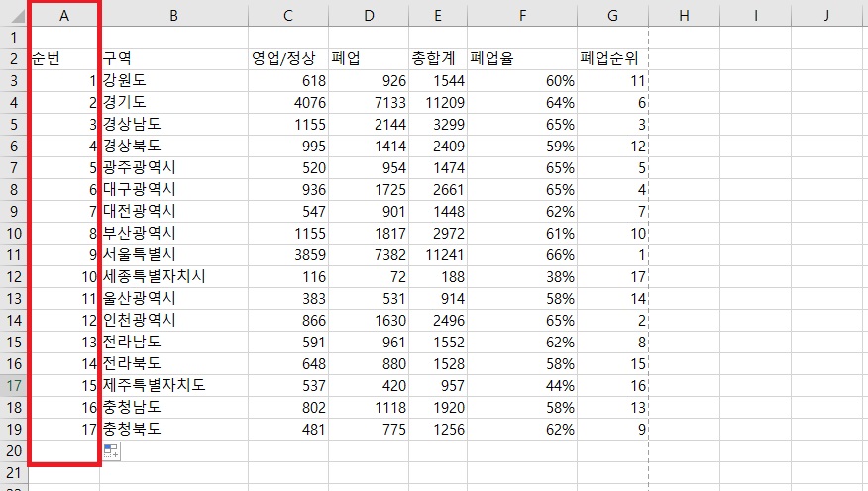The height and width of the screenshot is (491, 868).
Task: Select the 울산광역시 cell
Action: (173, 299)
